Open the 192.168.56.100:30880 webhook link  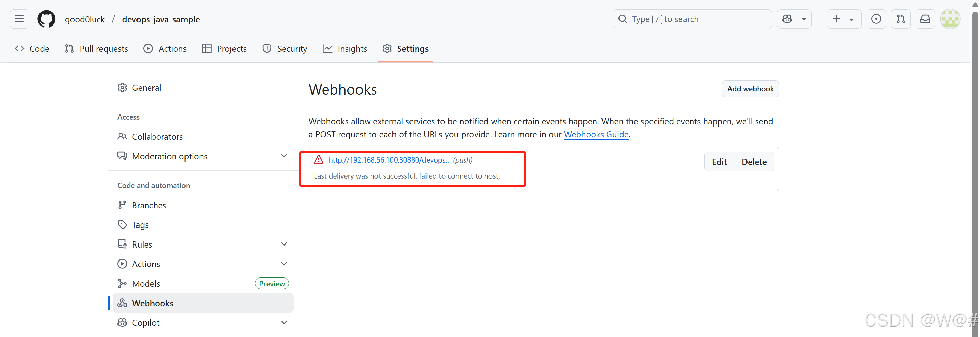(x=389, y=160)
